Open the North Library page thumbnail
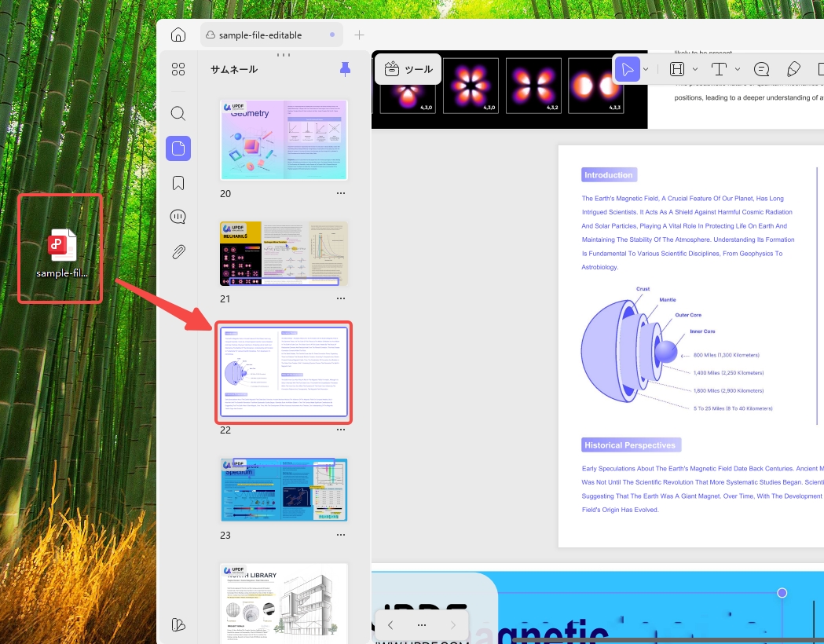The image size is (824, 644). (284, 603)
